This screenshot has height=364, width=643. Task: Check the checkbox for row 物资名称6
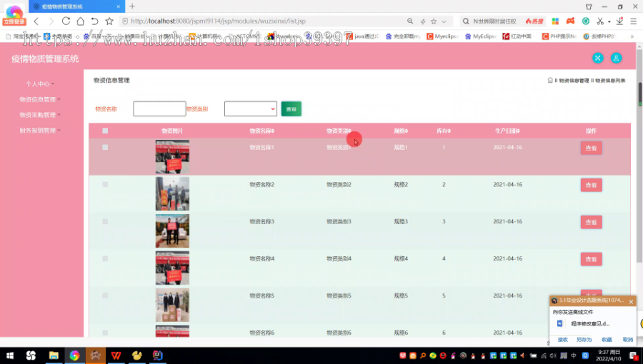[x=105, y=333]
